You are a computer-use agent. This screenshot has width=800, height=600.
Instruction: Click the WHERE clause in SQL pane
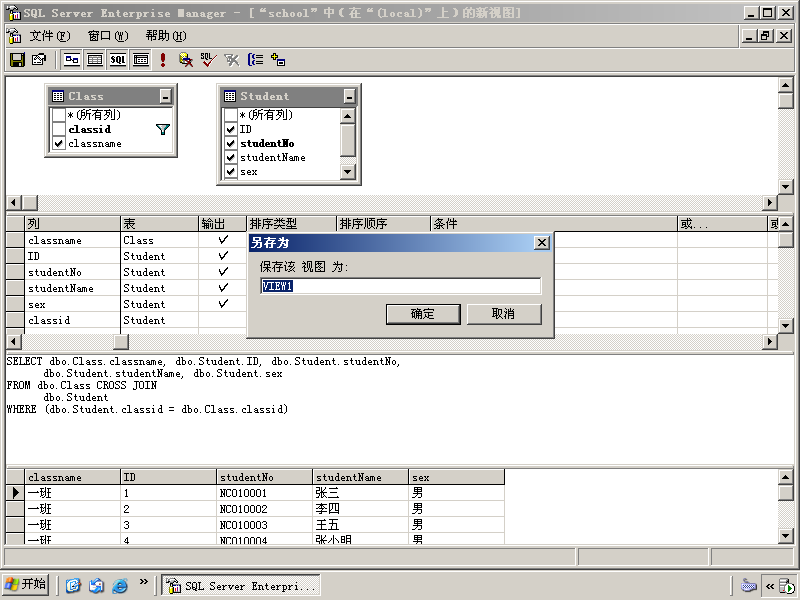coord(147,409)
